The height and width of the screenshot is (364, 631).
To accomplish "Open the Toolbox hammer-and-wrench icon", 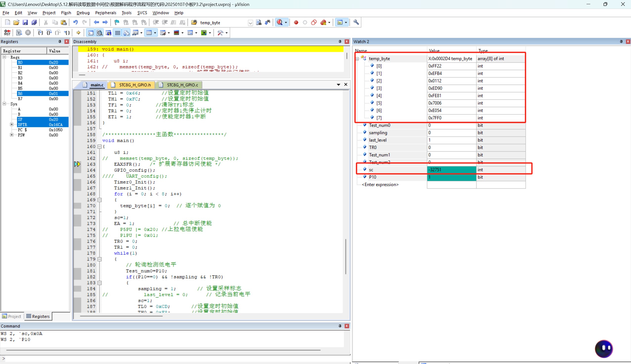I will (x=220, y=33).
